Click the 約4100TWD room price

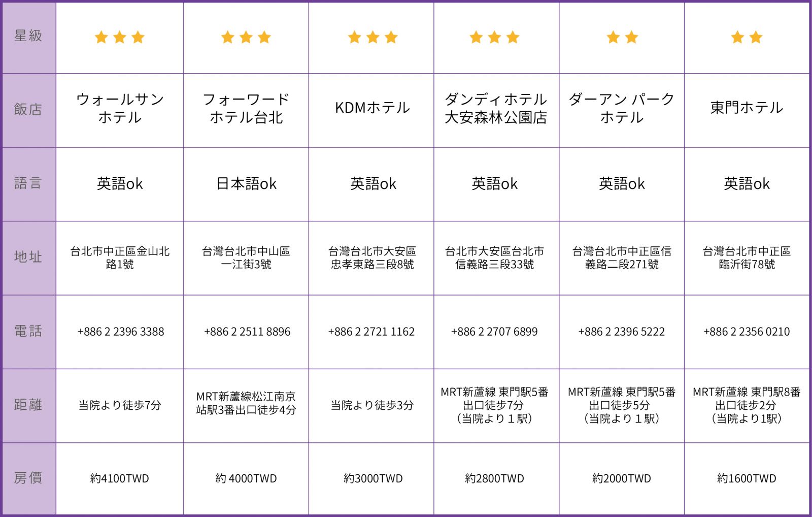pos(120,478)
